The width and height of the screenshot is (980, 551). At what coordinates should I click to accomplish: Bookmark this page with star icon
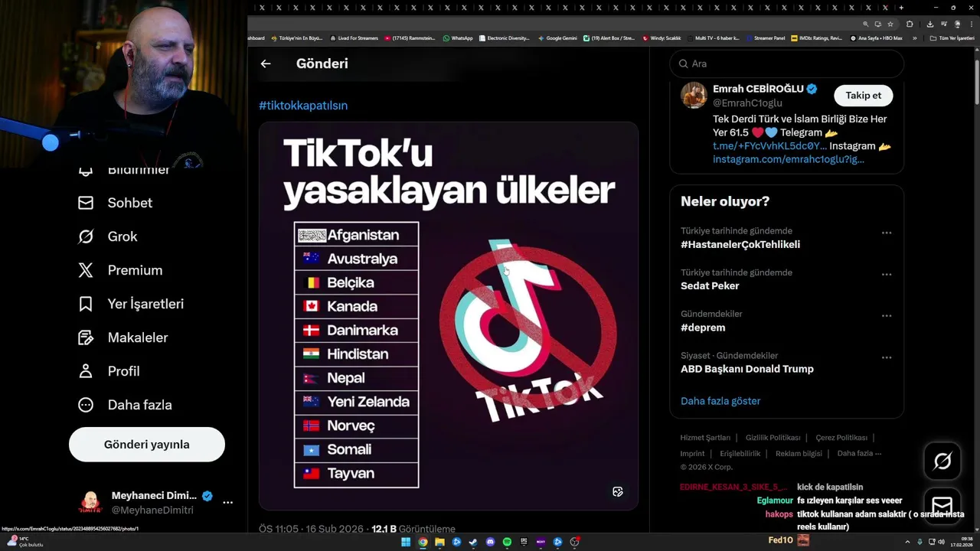pyautogui.click(x=890, y=24)
